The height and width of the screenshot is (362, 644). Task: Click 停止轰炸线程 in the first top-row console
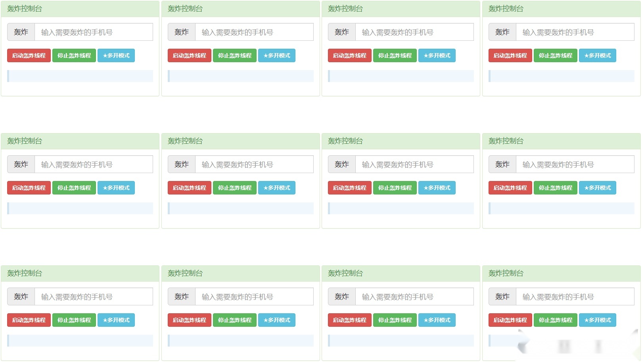(x=74, y=55)
